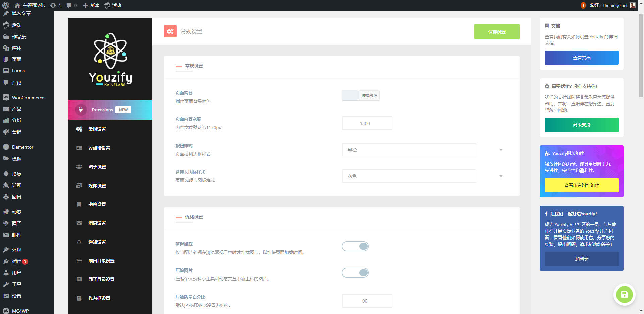Screen dimensions: 644x314
Task: Click the green 保存设置 button
Action: click(x=497, y=32)
